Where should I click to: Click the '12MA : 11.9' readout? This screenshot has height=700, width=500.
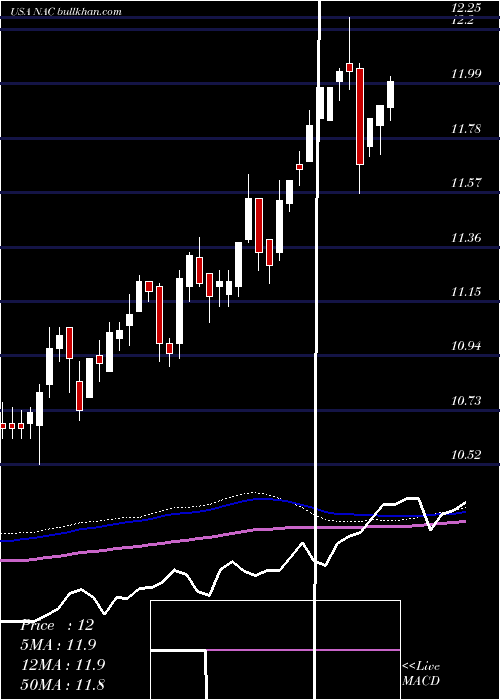63,665
